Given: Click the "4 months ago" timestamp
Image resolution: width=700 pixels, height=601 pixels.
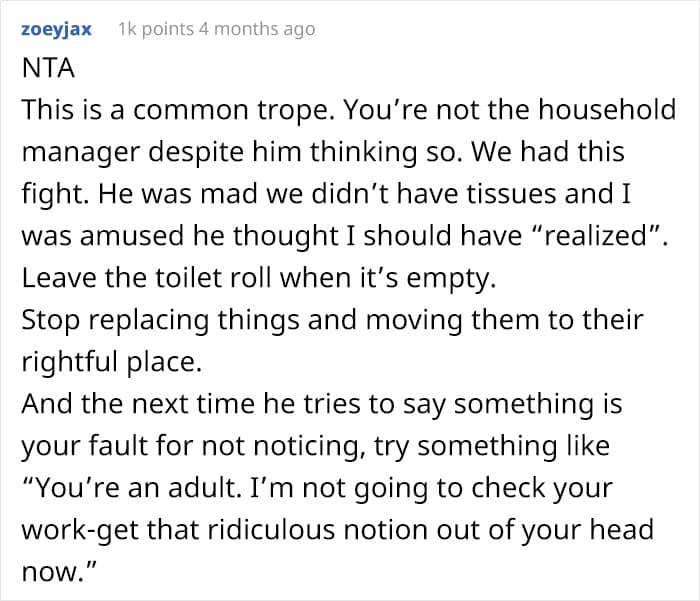Looking at the screenshot, I should click(x=258, y=29).
